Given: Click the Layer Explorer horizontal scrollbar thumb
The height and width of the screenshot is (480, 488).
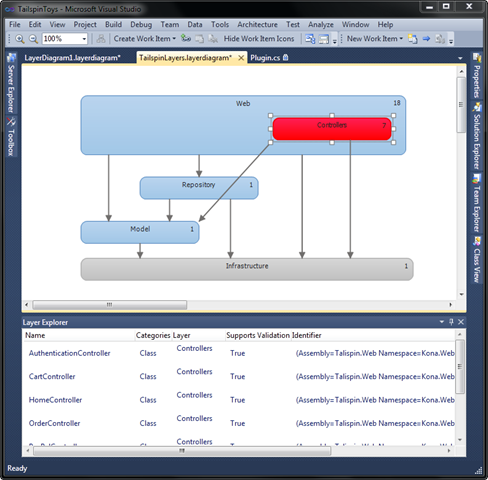Looking at the screenshot, I should coord(182,451).
